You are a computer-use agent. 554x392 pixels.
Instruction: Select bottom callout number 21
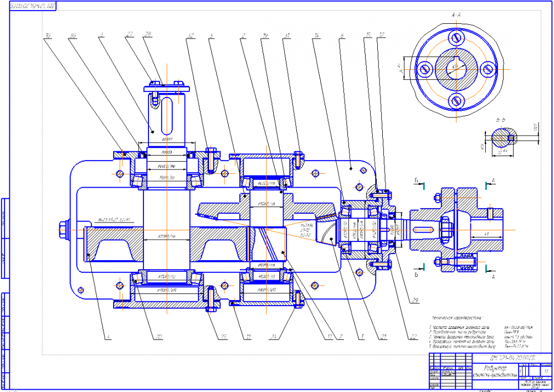pos(384,337)
